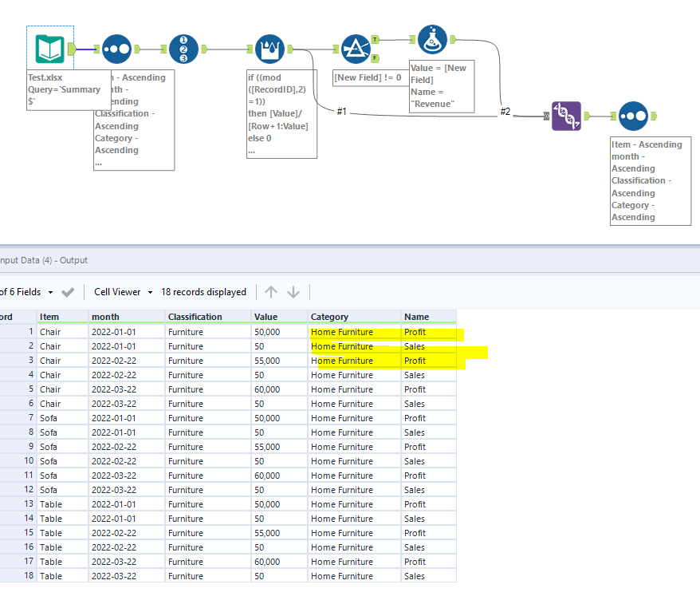Select the purple Union tool
Viewport: 700px width, 600px height.
568,116
